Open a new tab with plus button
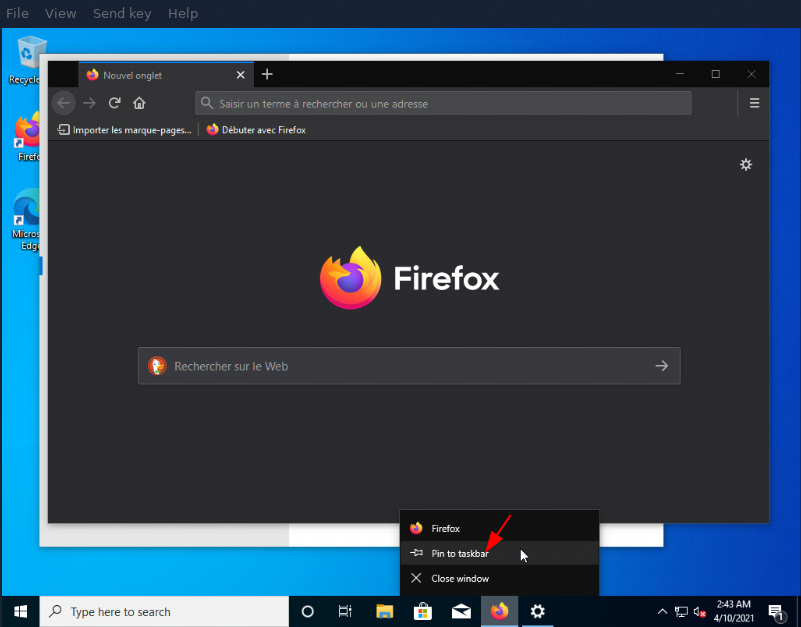This screenshot has width=801, height=627. [x=267, y=75]
